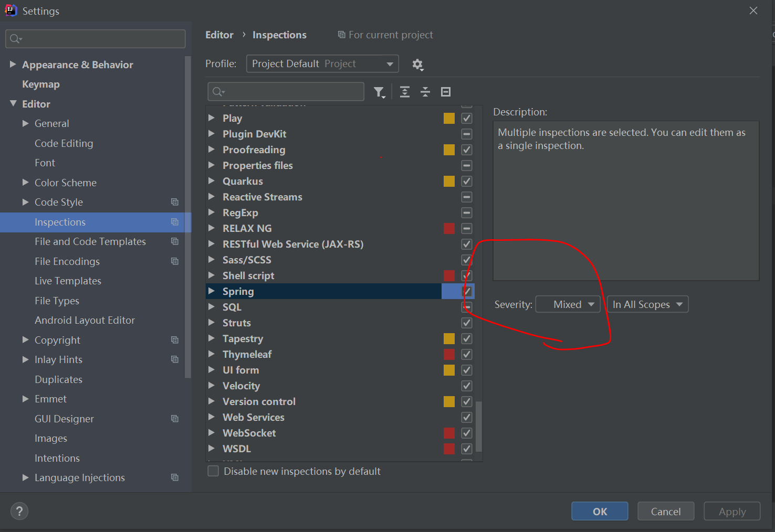775x532 pixels.
Task: Click File Encodings project-level icon
Action: coord(175,261)
